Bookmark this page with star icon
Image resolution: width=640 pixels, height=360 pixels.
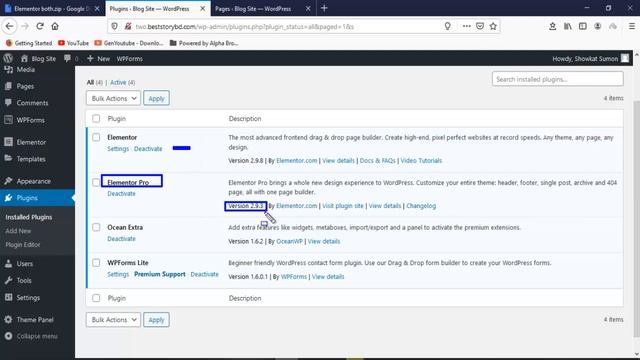pyautogui.click(x=493, y=26)
